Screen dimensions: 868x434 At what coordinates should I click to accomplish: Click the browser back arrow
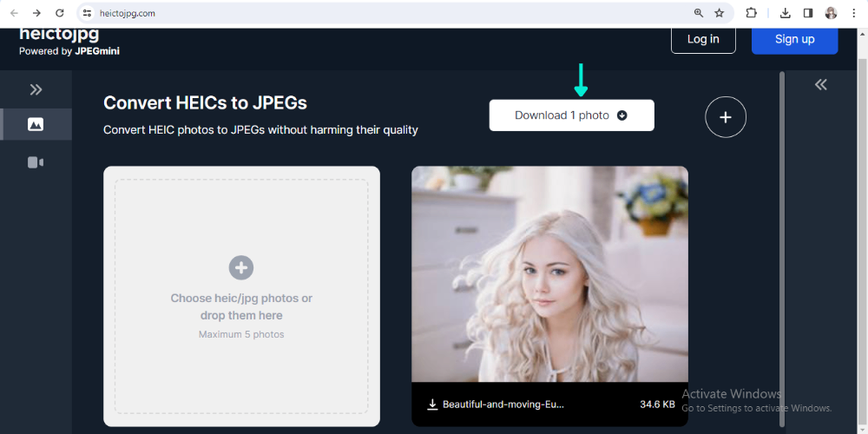pyautogui.click(x=14, y=13)
